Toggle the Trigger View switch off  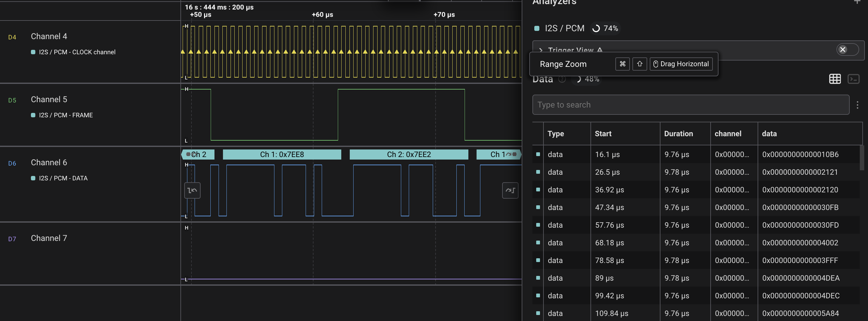click(x=847, y=50)
